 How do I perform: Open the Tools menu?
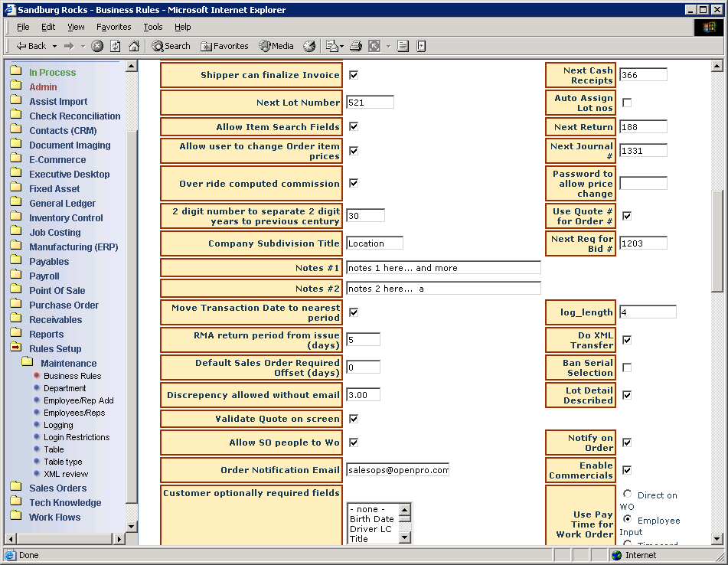click(x=153, y=27)
